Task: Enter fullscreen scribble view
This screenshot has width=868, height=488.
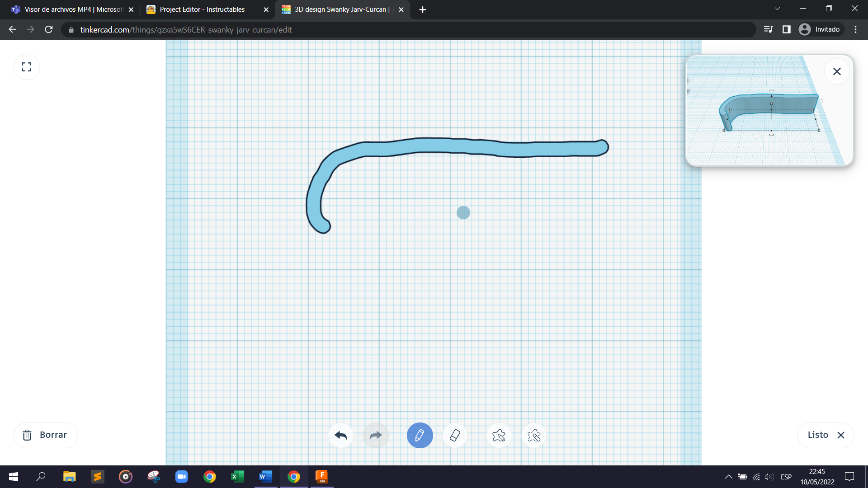Action: pos(26,66)
